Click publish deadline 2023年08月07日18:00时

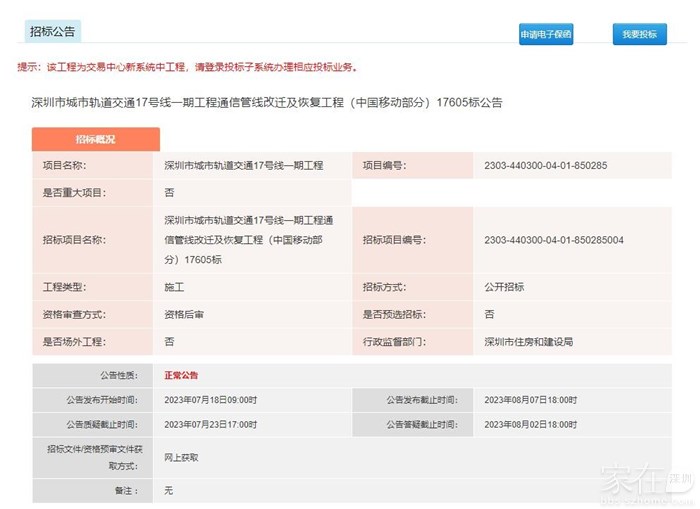[530, 400]
